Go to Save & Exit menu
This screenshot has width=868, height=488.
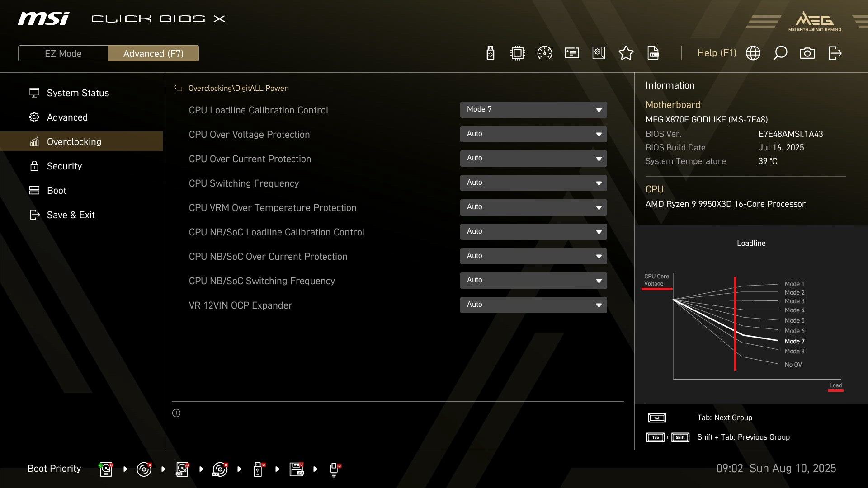tap(71, 215)
